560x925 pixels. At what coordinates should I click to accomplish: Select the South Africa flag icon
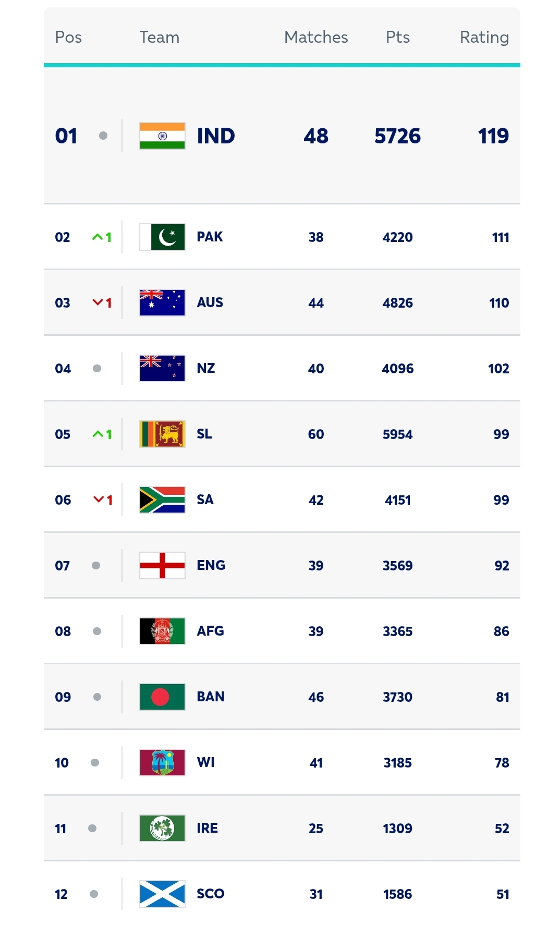pyautogui.click(x=162, y=500)
